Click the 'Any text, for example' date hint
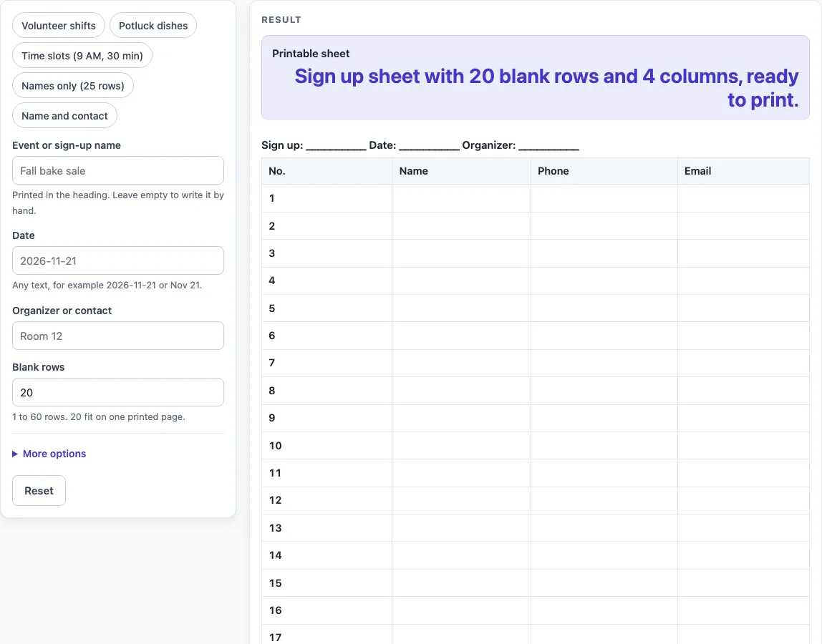This screenshot has width=822, height=644. pos(107,285)
